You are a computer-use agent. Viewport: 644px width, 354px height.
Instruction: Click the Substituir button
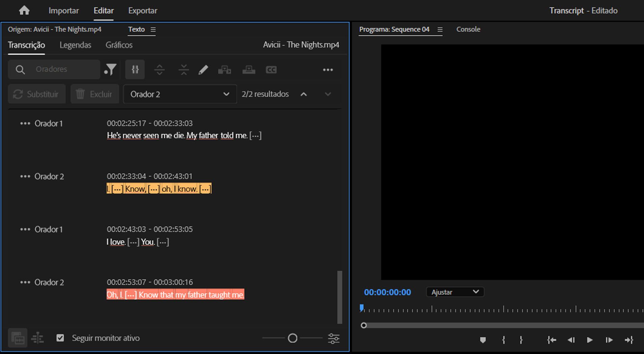click(x=36, y=94)
